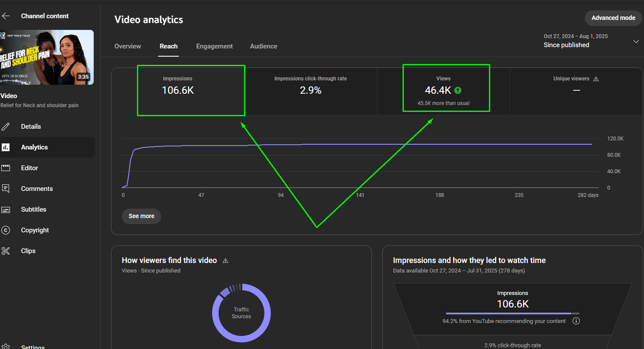Open the Since published date selector
The height and width of the screenshot is (349, 644).
coord(591,41)
